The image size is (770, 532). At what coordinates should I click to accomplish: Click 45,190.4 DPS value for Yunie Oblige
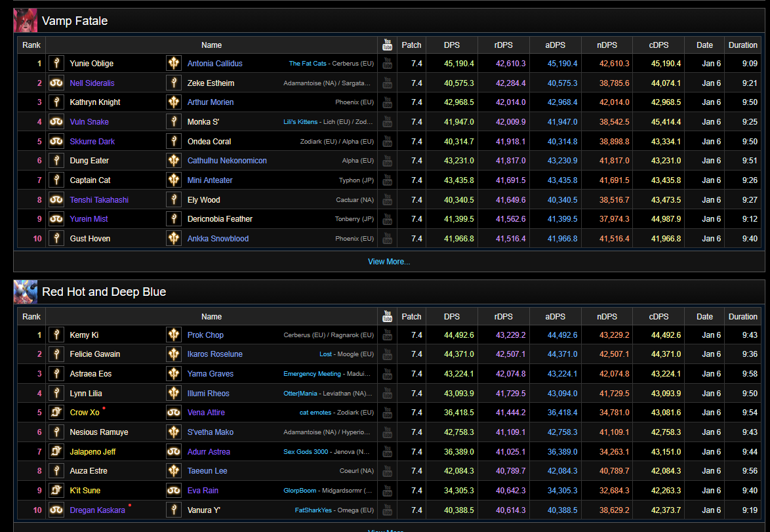(x=458, y=64)
